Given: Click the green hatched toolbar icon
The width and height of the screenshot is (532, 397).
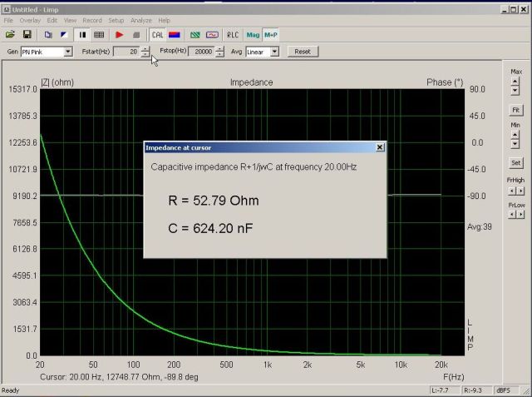Looking at the screenshot, I should [x=195, y=35].
